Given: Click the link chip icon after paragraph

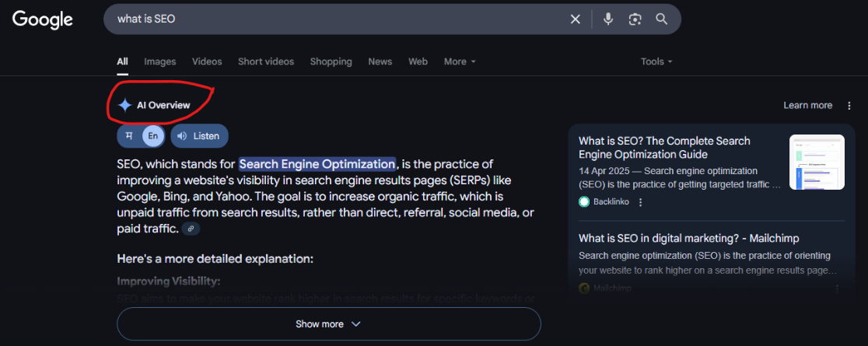Looking at the screenshot, I should pyautogui.click(x=191, y=229).
